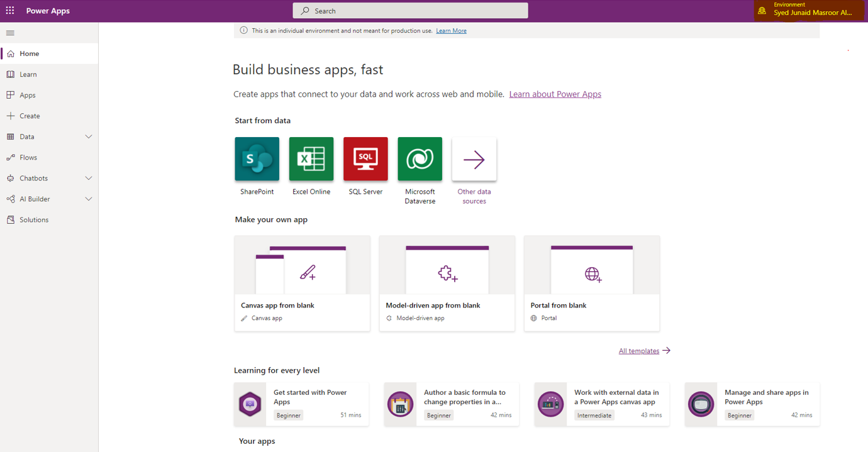Click the Search input field
This screenshot has width=868, height=452.
(x=410, y=11)
